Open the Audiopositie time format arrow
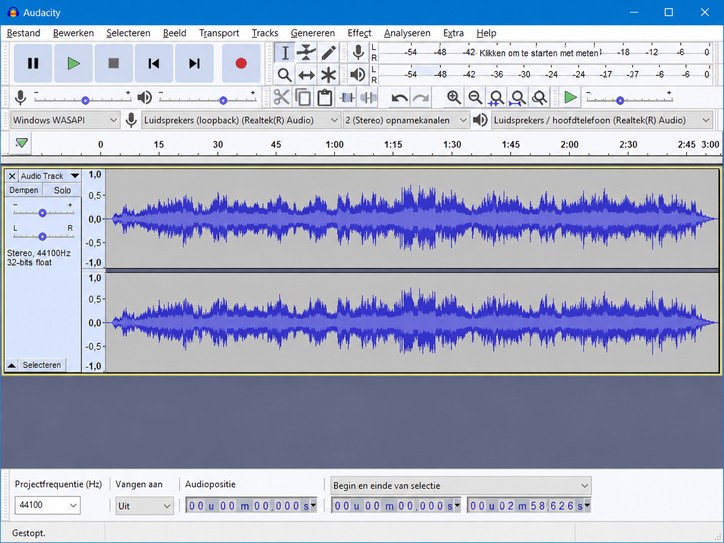The height and width of the screenshot is (543, 724). click(x=314, y=505)
